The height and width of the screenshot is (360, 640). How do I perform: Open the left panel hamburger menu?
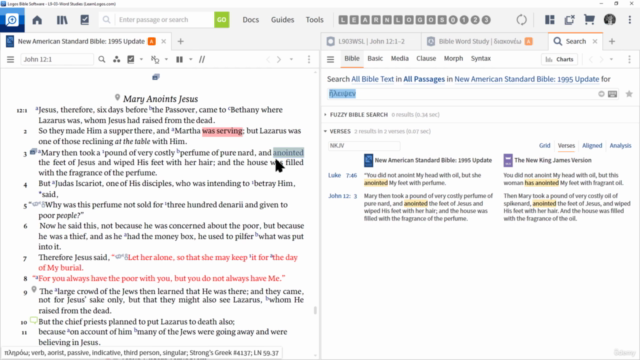(11, 60)
